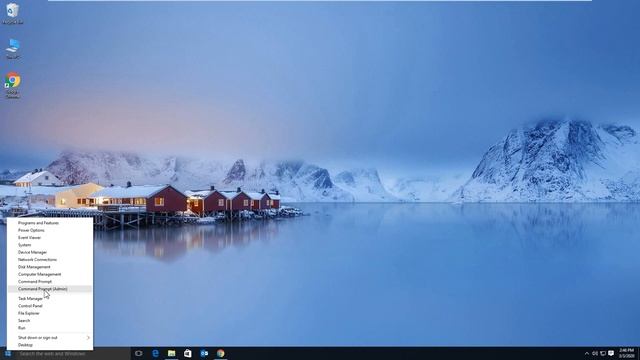Open Network Connections menu entry
The width and height of the screenshot is (640, 360).
(50, 260)
